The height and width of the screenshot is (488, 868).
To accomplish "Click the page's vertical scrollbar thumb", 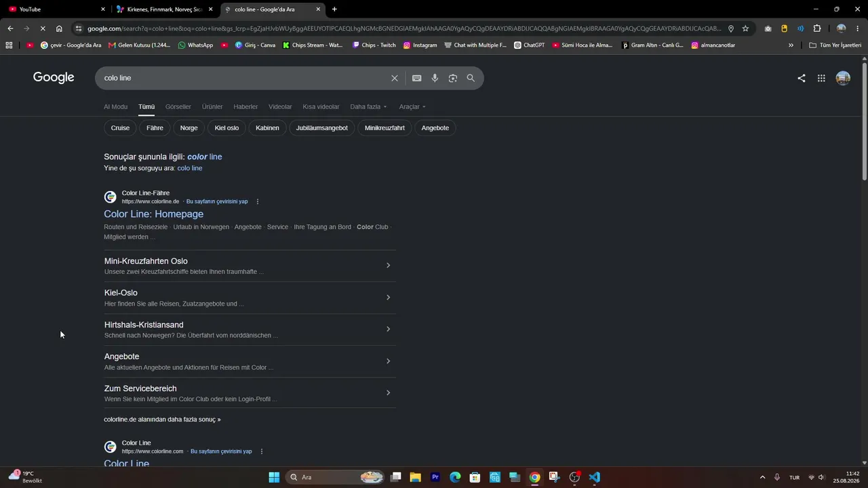I will pyautogui.click(x=864, y=122).
